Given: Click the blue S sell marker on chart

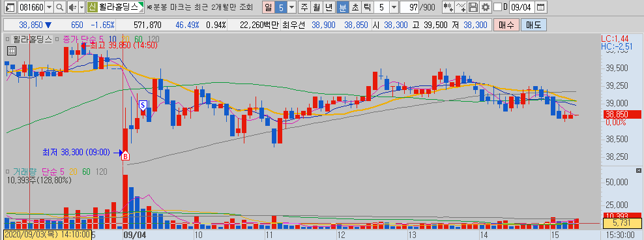Looking at the screenshot, I should 143,105.
